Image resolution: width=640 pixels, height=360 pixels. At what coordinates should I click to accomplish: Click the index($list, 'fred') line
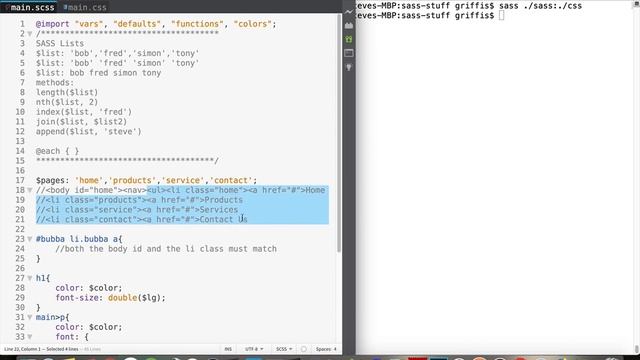pos(84,112)
